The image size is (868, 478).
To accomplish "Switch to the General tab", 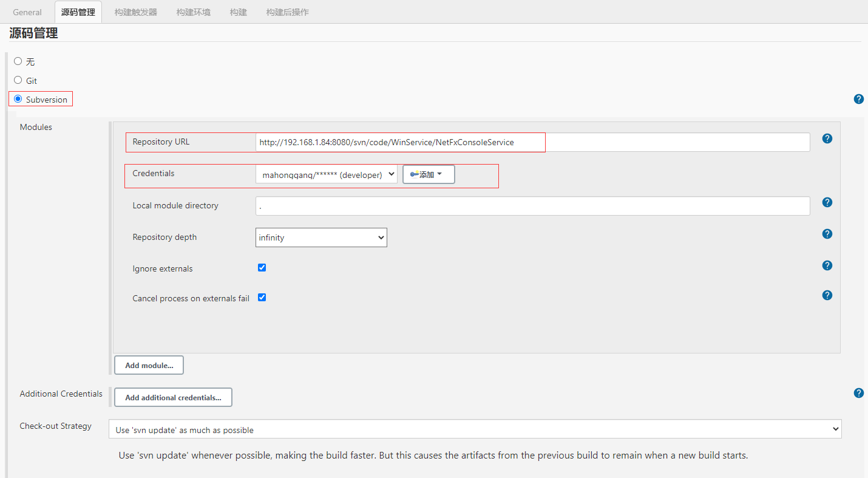I will click(27, 12).
